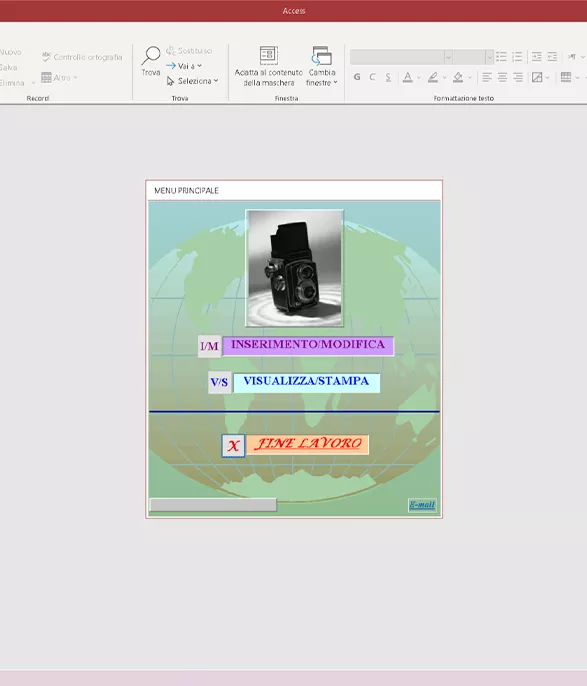Click the Nuovo record command
Image resolution: width=587 pixels, height=686 pixels.
click(10, 52)
